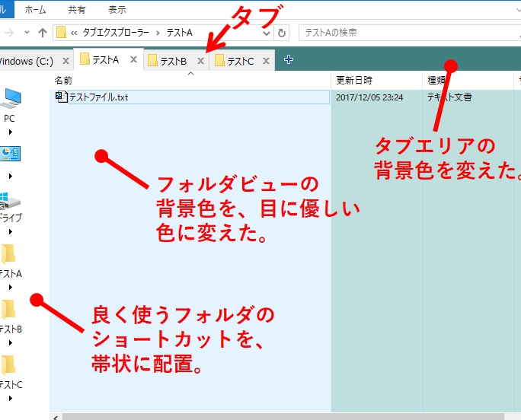Close the テストA tab
The height and width of the screenshot is (420, 521).
click(x=133, y=60)
